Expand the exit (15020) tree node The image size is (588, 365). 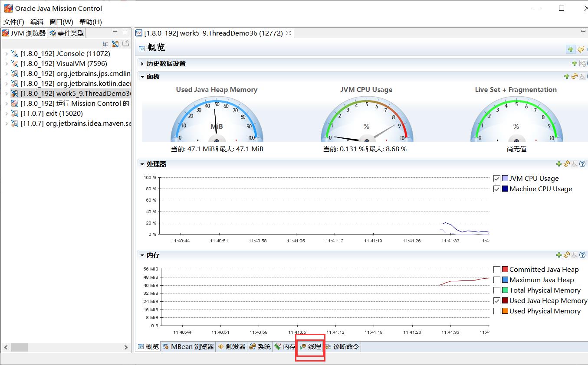6,114
